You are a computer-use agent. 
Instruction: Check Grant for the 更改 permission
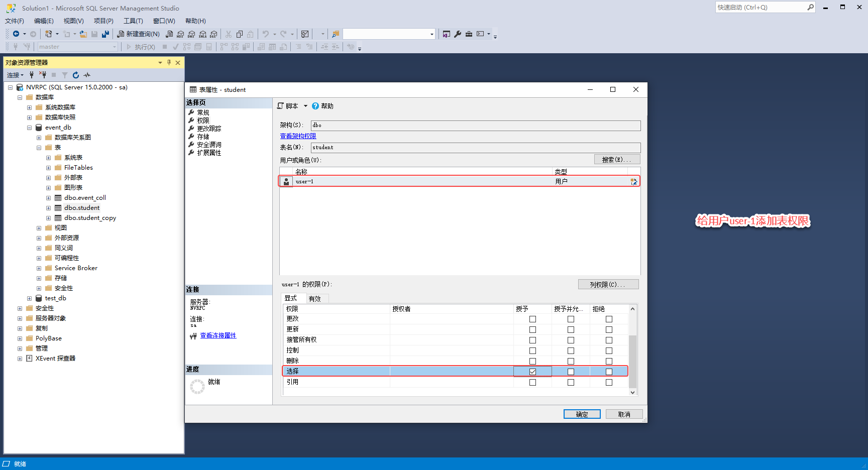tap(532, 319)
